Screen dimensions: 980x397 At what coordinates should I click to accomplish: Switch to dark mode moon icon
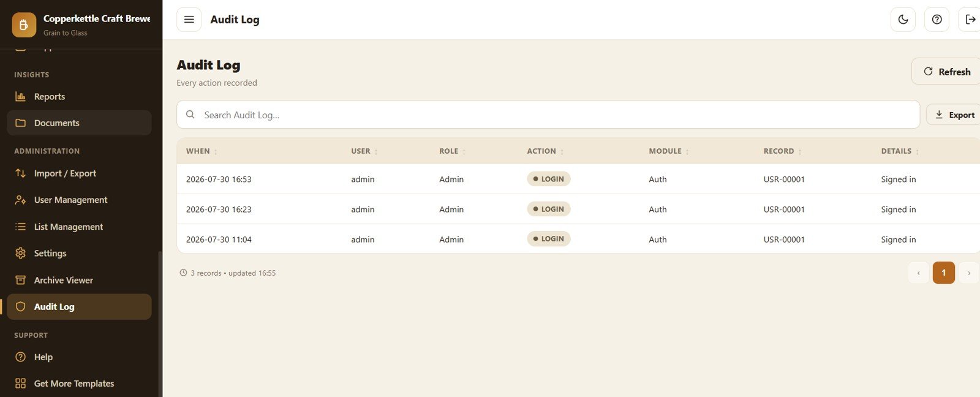[x=903, y=20]
